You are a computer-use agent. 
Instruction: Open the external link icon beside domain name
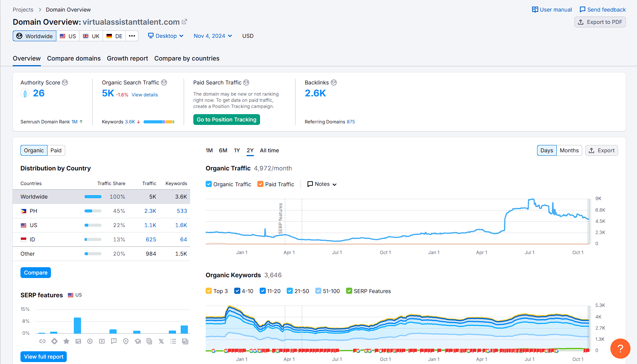pyautogui.click(x=184, y=22)
